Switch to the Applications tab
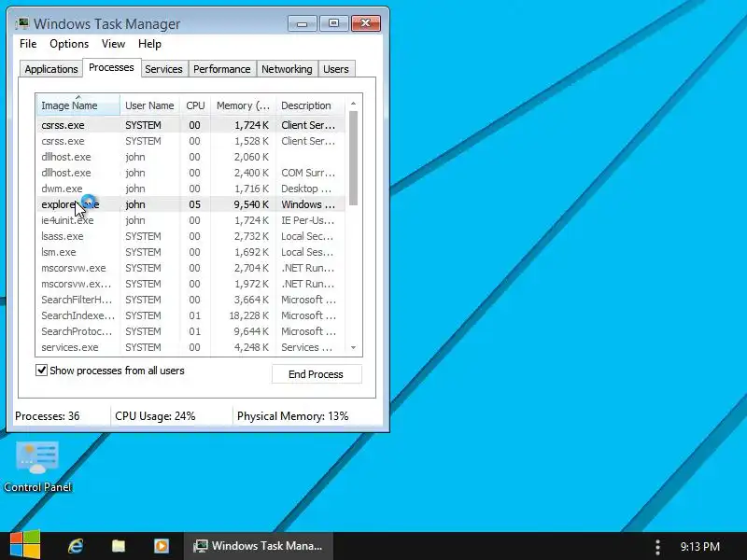The image size is (747, 560). click(x=51, y=69)
